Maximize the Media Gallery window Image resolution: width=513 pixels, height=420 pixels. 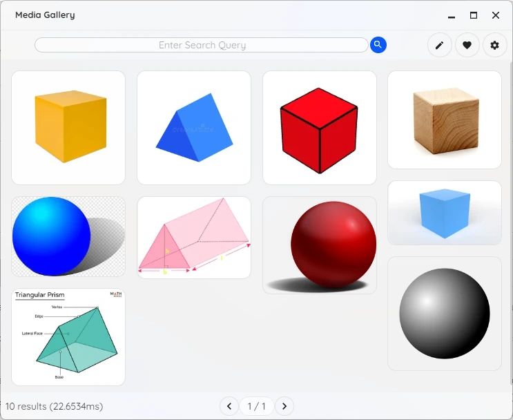pos(474,15)
